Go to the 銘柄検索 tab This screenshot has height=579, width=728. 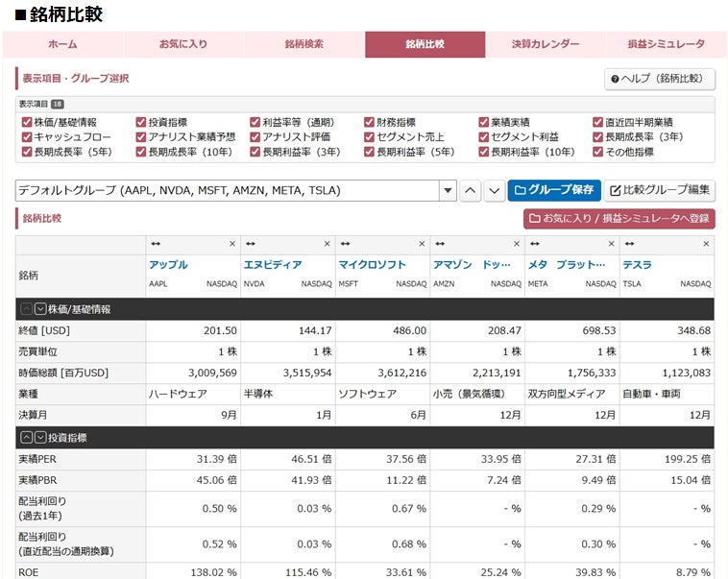coord(304,44)
